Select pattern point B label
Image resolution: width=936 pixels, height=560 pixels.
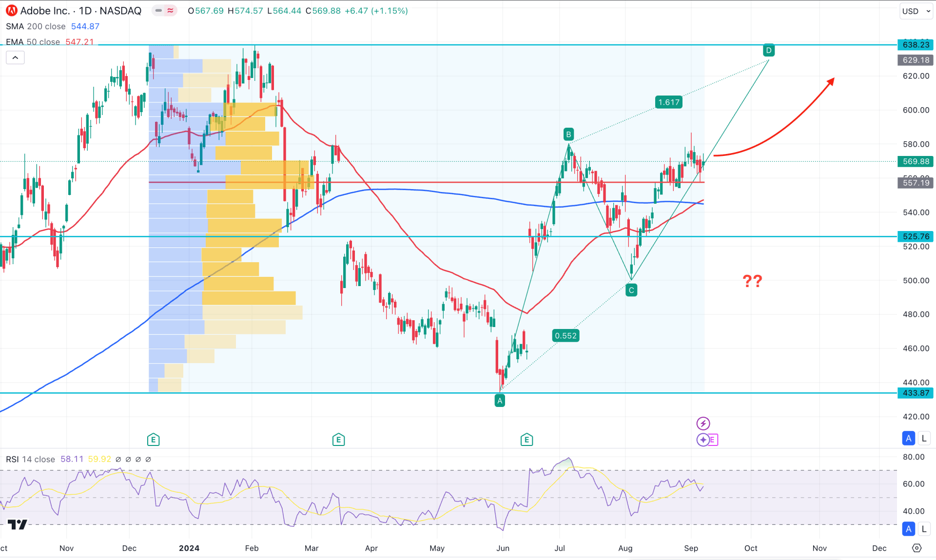tap(568, 134)
